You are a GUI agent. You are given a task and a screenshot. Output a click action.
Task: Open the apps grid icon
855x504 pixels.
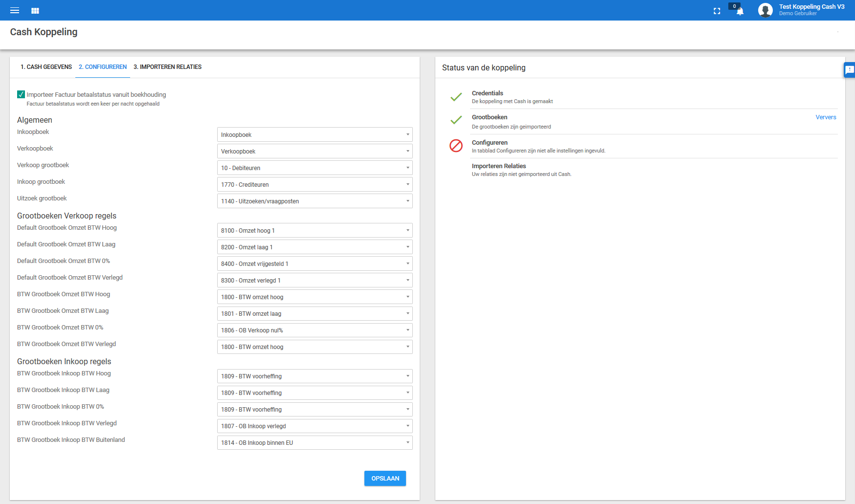[x=35, y=10]
